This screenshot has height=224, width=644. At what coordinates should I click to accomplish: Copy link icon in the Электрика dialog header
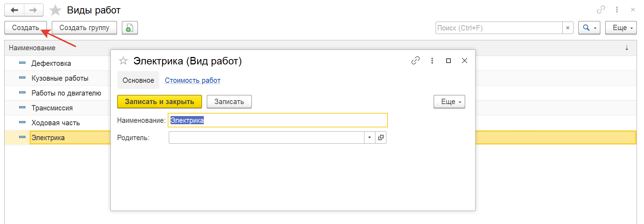[415, 61]
